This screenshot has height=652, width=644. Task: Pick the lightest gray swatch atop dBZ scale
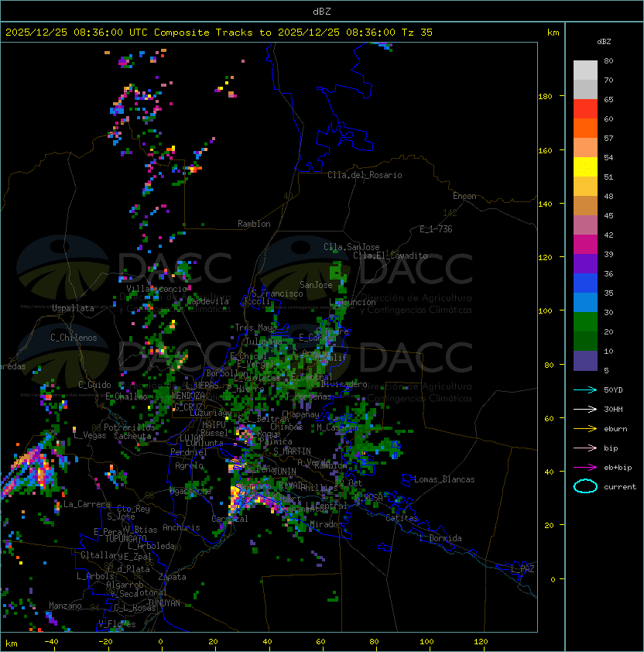[585, 70]
